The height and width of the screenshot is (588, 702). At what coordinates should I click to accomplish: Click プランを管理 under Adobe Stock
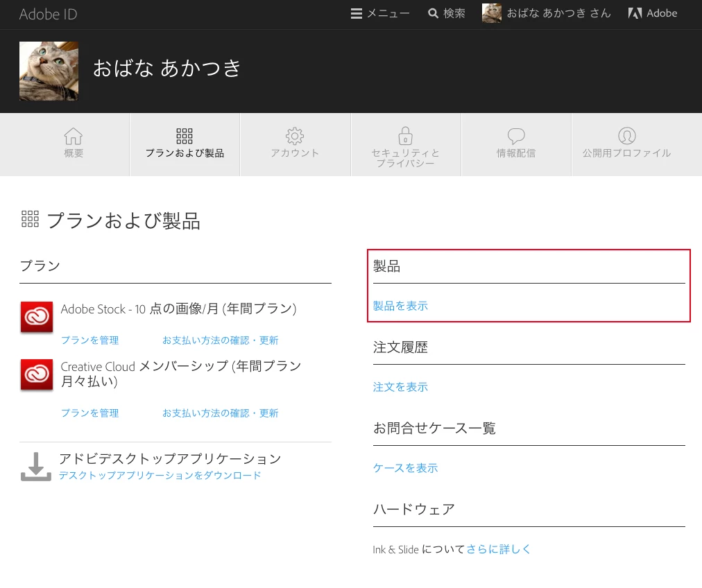(90, 340)
